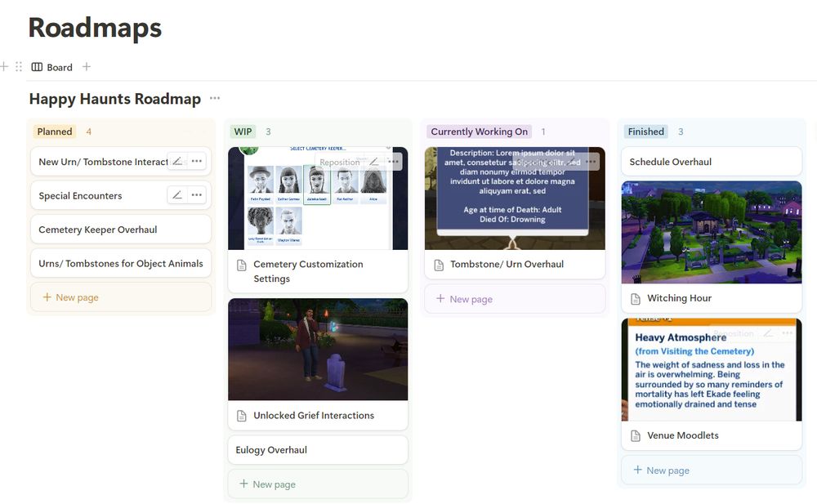Click the Happy Haunts Roadmap heading
The width and height of the screenshot is (817, 504).
[114, 99]
